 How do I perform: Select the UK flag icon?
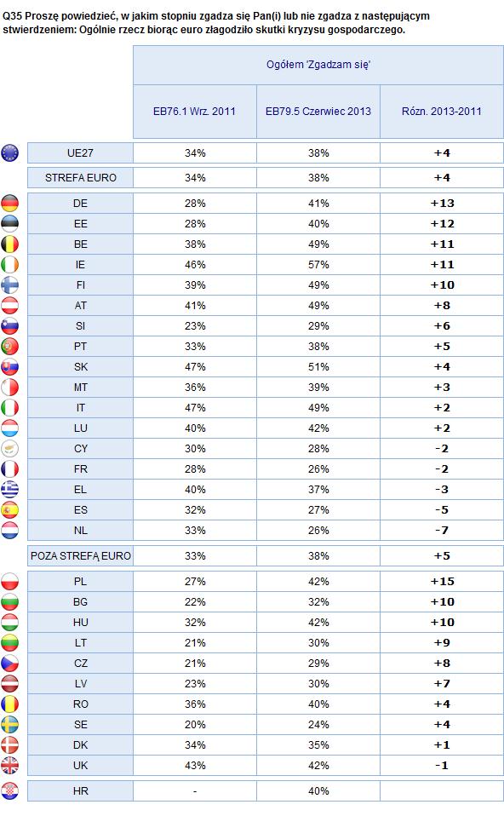[9, 765]
